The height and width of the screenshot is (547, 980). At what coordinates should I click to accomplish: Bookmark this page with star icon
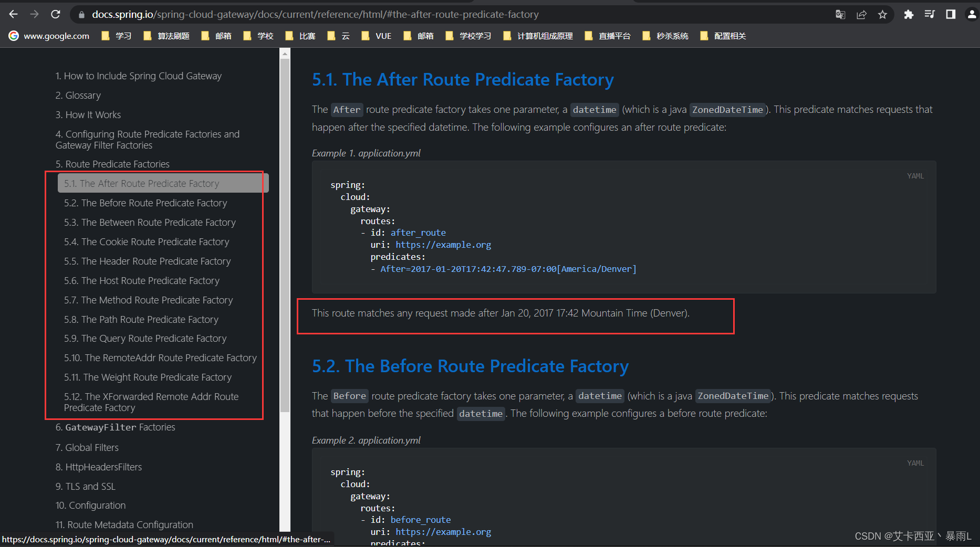tap(882, 15)
